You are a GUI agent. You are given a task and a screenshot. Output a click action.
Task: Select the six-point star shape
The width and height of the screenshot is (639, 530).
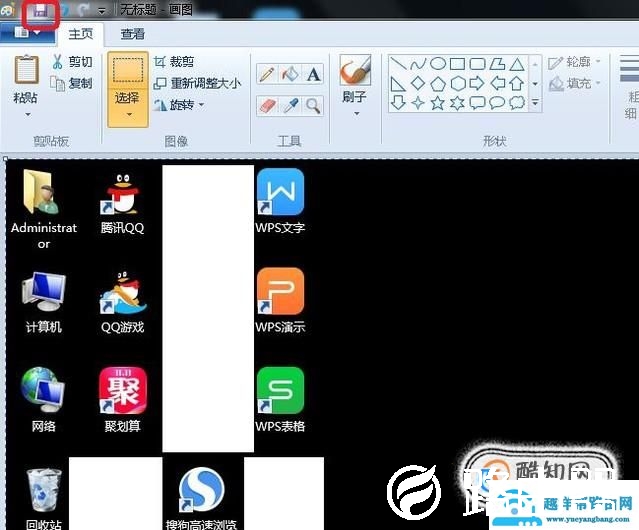tap(457, 103)
